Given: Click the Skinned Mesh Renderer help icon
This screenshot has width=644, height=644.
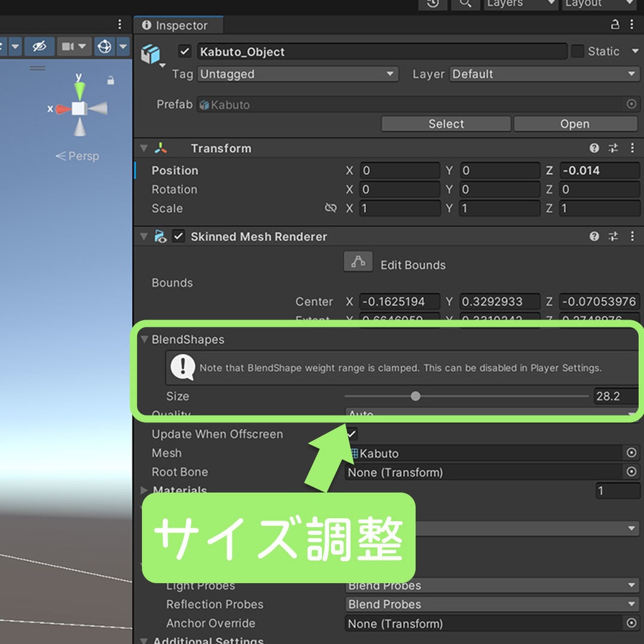Looking at the screenshot, I should 594,236.
